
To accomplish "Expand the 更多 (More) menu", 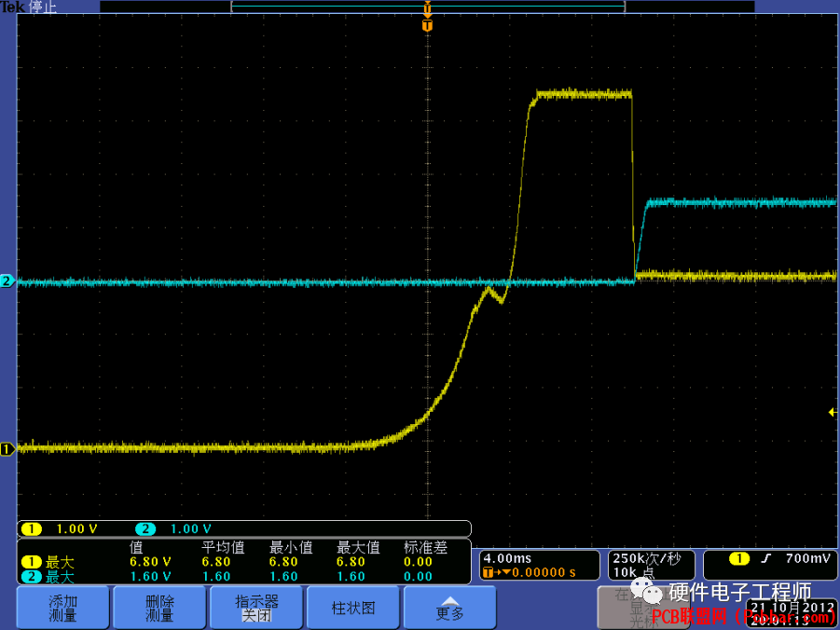I will (449, 608).
